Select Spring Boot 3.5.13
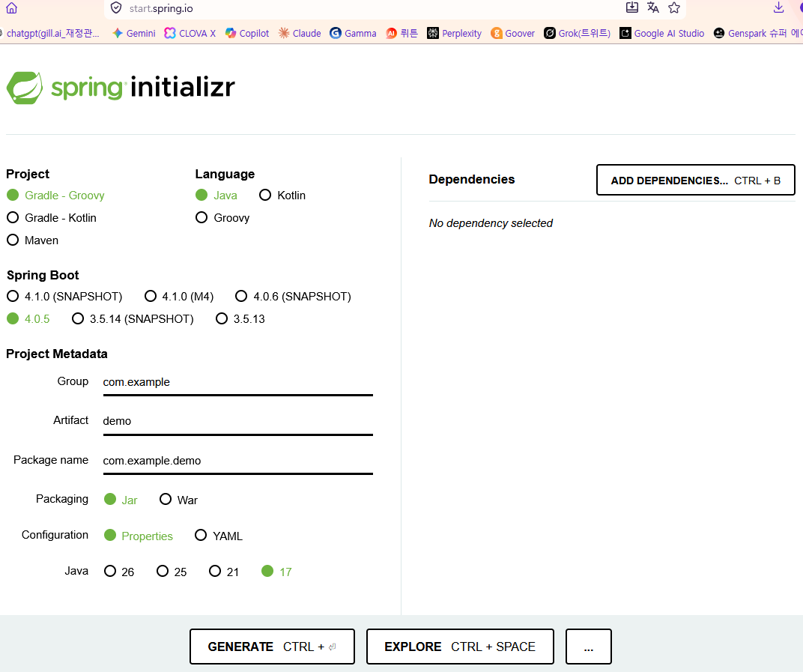Image resolution: width=803 pixels, height=672 pixels. pos(240,319)
